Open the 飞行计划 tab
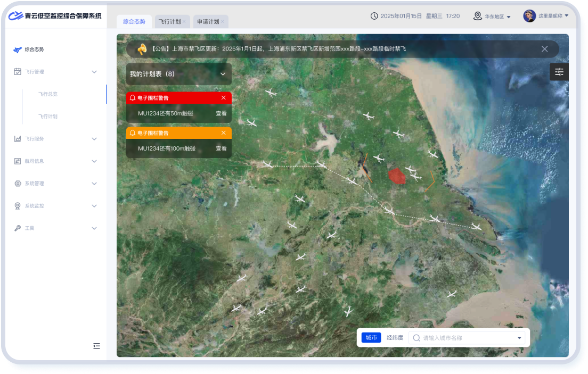 click(169, 22)
